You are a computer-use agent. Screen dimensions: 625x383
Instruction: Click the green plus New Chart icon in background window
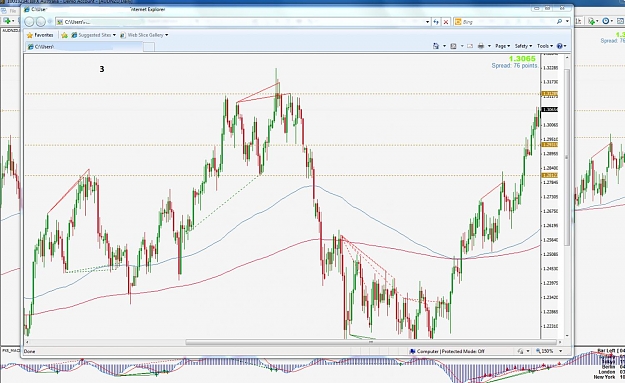click(7, 21)
